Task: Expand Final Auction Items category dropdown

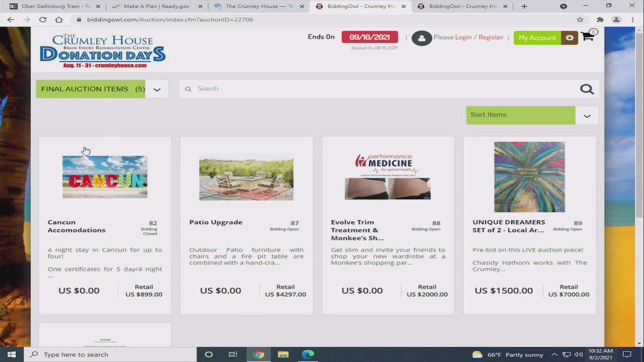Action: coord(157,89)
